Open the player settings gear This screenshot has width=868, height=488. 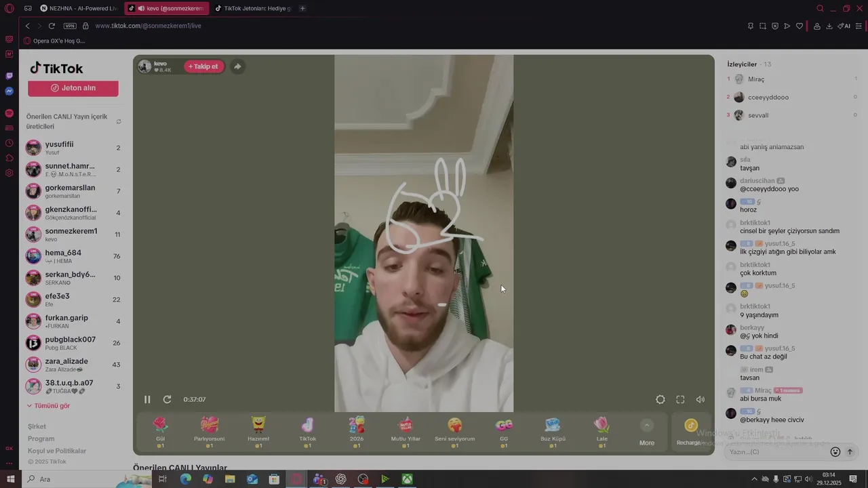(x=660, y=400)
